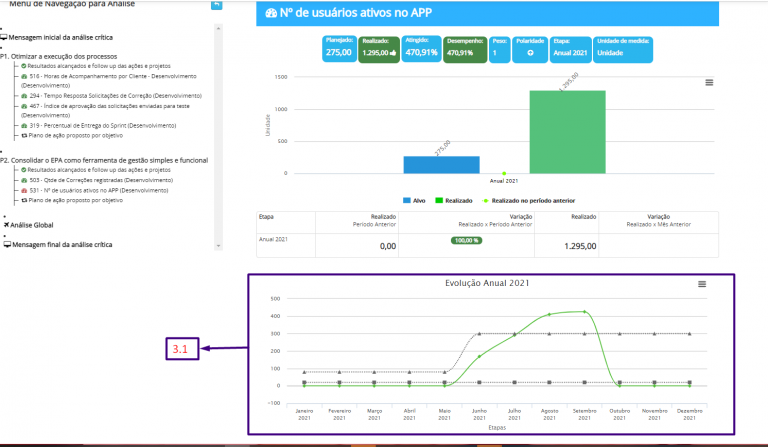768x447 pixels.
Task: Click the 0,00 previous period value
Action: 388,246
